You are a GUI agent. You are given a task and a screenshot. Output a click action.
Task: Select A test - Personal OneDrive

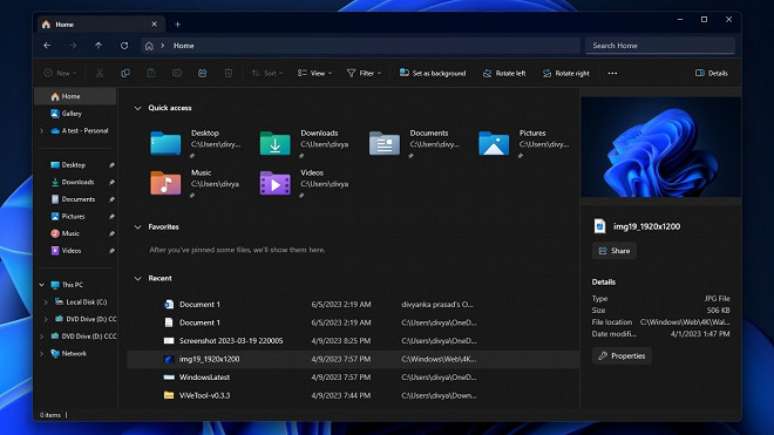pyautogui.click(x=79, y=131)
